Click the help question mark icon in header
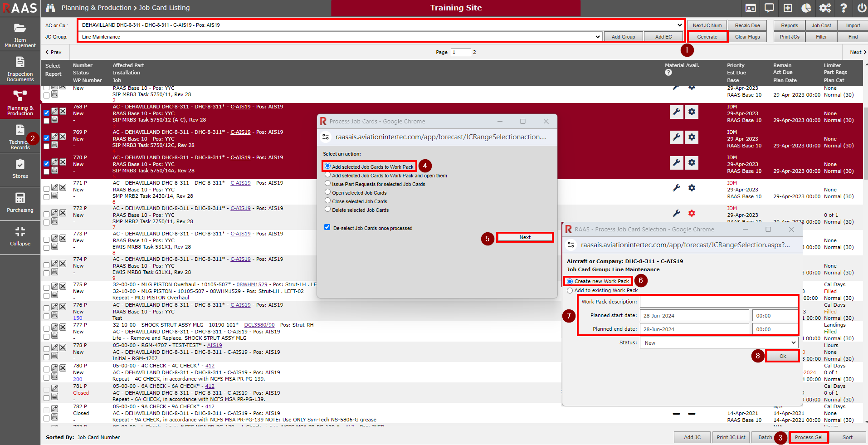Screen dimensions: 868x445 point(844,8)
